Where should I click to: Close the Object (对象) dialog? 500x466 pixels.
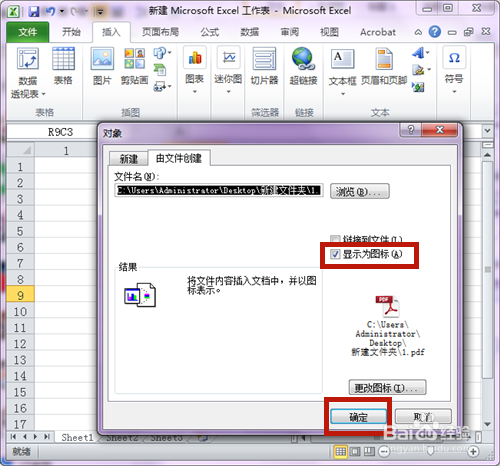click(440, 130)
